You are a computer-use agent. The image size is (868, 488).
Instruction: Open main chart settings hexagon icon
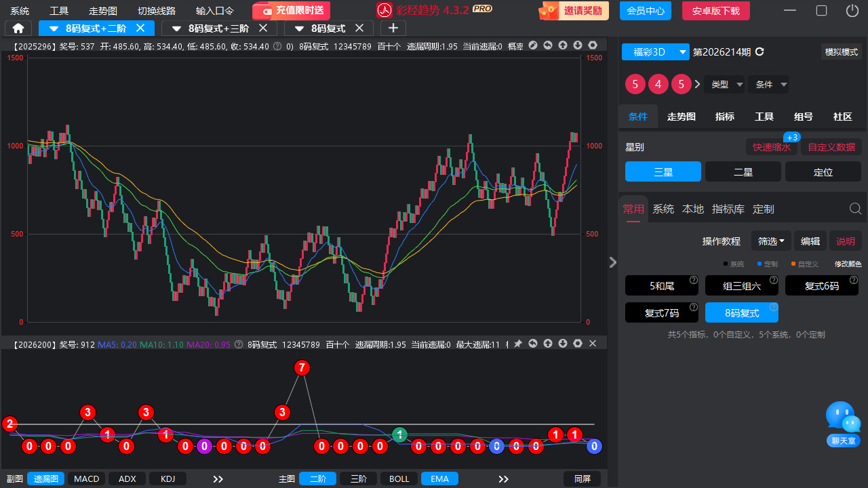(x=593, y=45)
